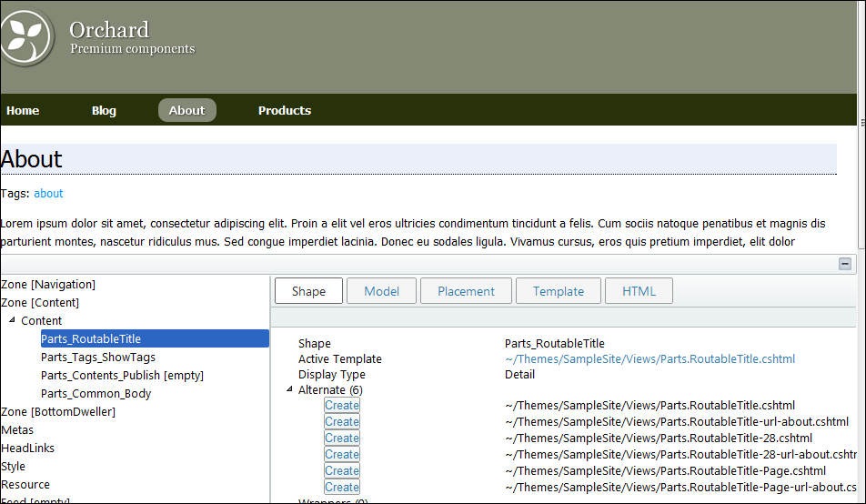Select the Metas tree item
This screenshot has width=866, height=504.
coord(17,430)
